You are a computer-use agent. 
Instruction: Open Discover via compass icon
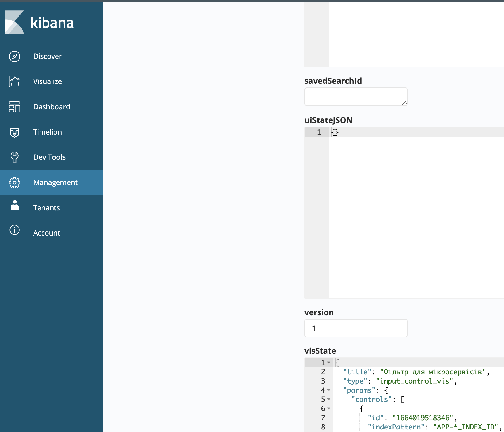click(15, 56)
